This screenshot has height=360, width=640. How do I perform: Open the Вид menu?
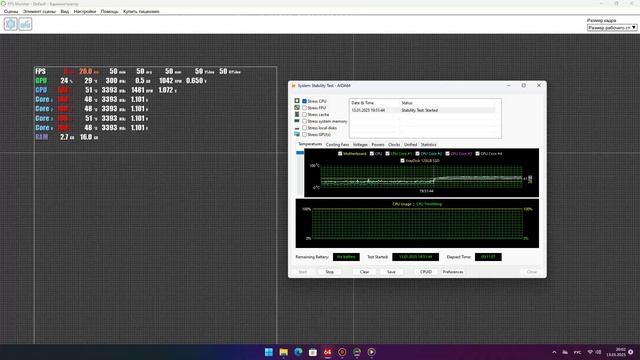click(64, 11)
